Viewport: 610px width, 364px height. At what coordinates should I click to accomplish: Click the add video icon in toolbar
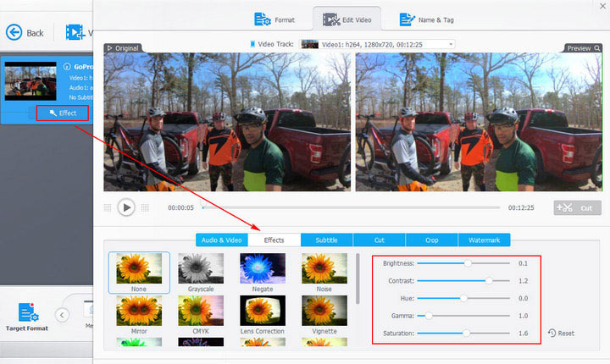pos(75,32)
